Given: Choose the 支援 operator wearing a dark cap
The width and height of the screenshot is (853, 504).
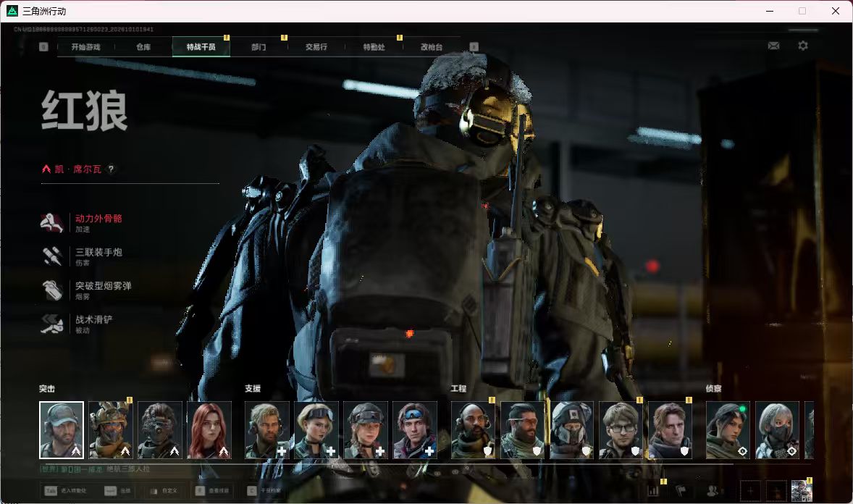Looking at the screenshot, I should click(366, 430).
